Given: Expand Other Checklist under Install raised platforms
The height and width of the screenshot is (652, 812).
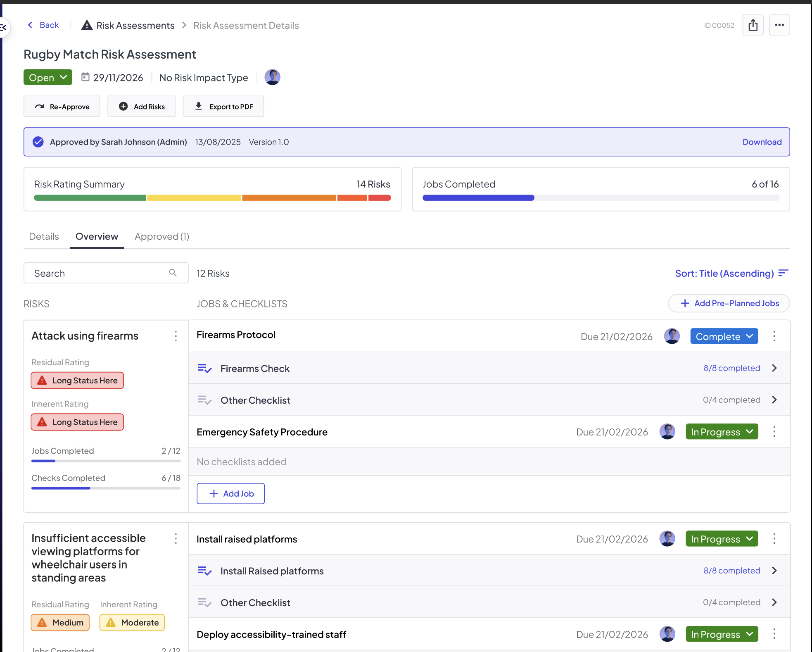Looking at the screenshot, I should pyautogui.click(x=774, y=602).
